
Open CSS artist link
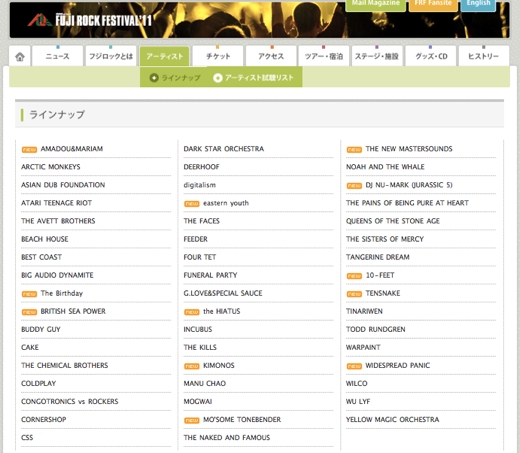pyautogui.click(x=27, y=437)
